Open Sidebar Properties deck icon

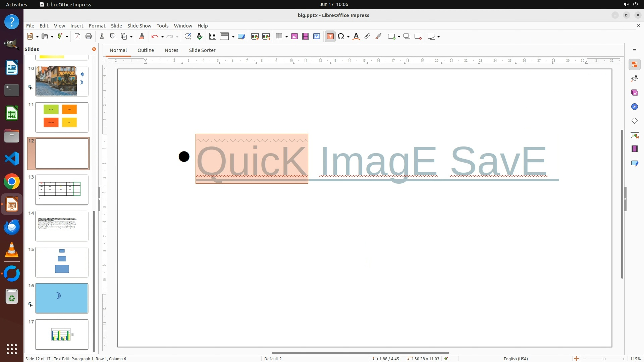(x=634, y=65)
